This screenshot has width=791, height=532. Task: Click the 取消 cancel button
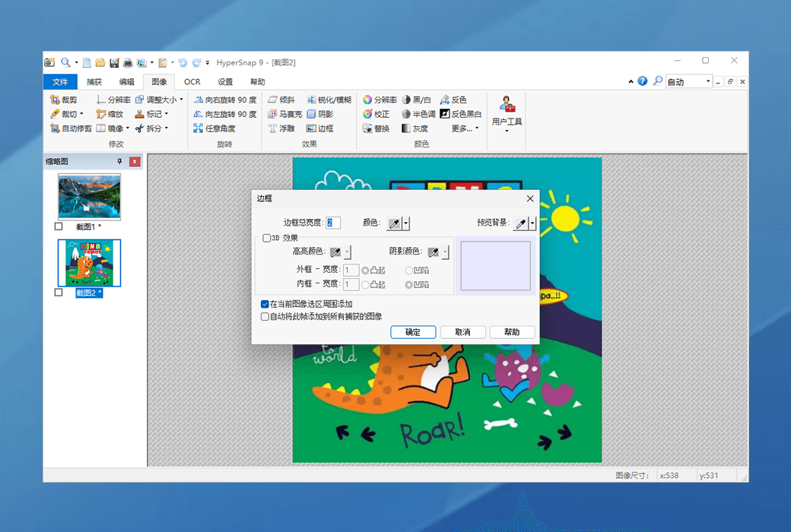pos(462,332)
